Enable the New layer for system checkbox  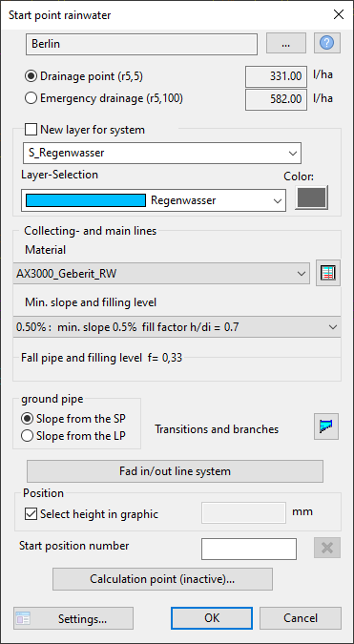coord(31,130)
